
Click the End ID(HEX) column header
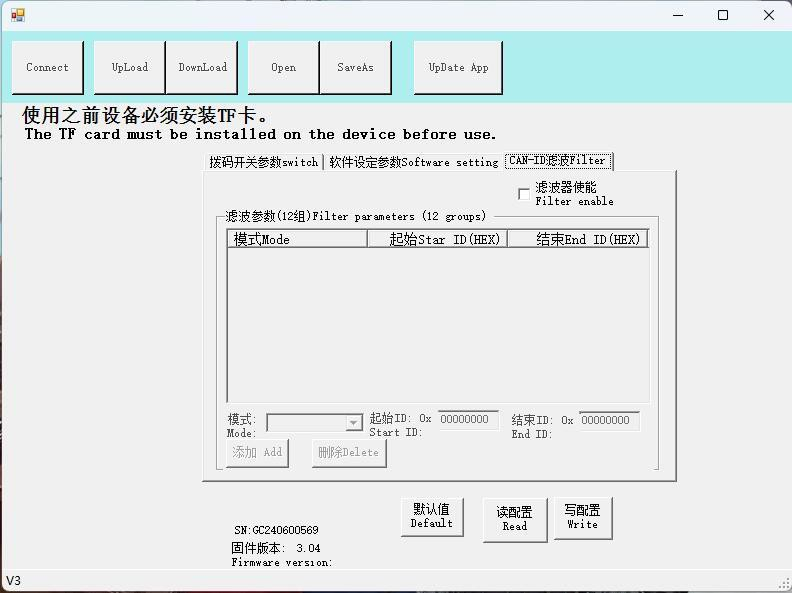tap(578, 239)
